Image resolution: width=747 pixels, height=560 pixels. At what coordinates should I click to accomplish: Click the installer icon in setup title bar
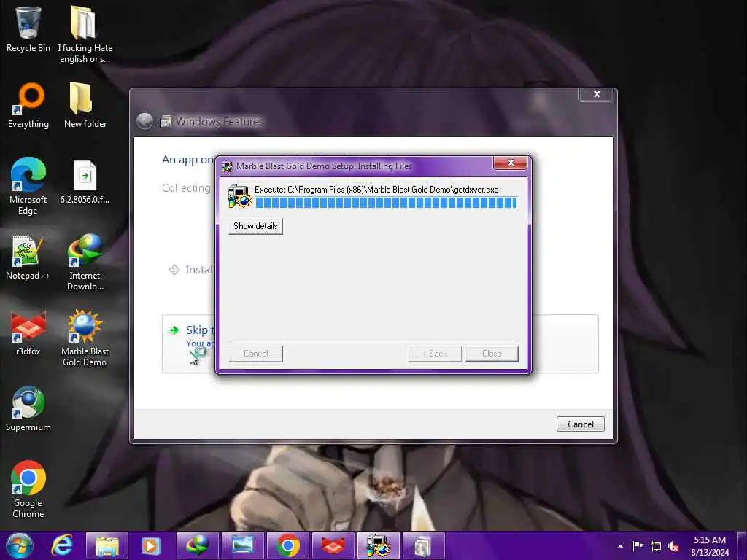(228, 167)
